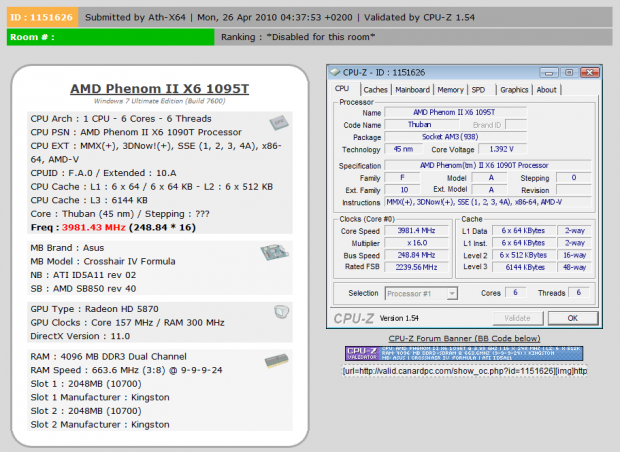Click the grayed Validate button
Image resolution: width=620 pixels, height=452 pixels.
coord(518,318)
